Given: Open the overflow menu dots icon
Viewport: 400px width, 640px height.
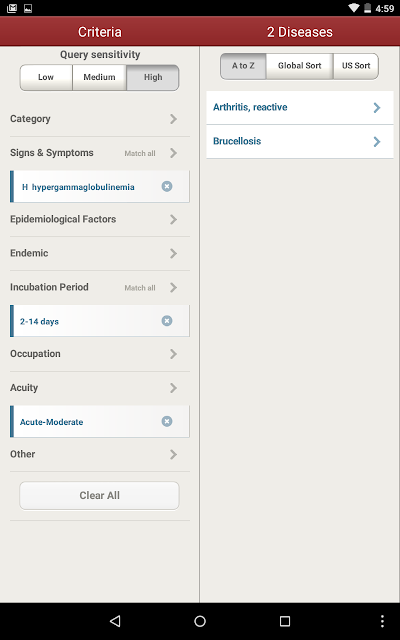Looking at the screenshot, I should [x=382, y=621].
